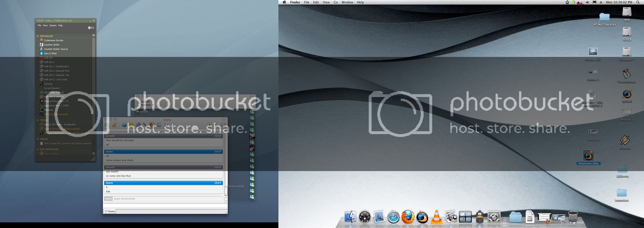
Task: Select the Windows 7 drive icon
Action: click(x=627, y=54)
